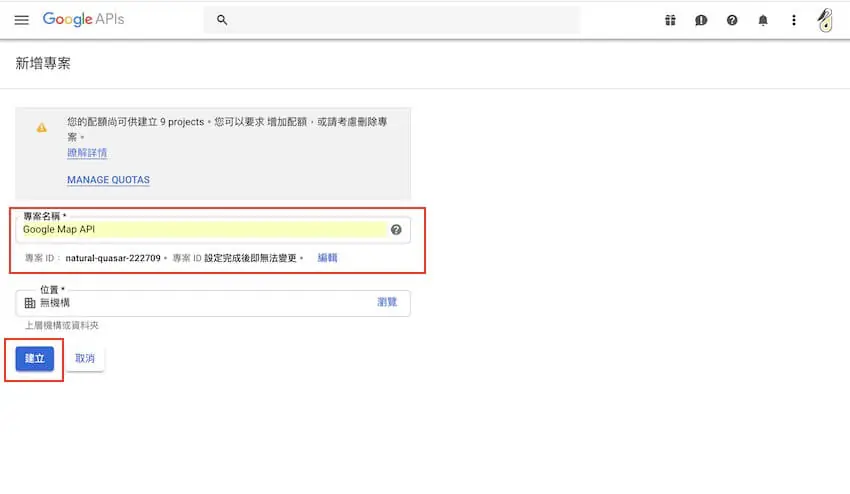Click the 建立 create button

(35, 358)
